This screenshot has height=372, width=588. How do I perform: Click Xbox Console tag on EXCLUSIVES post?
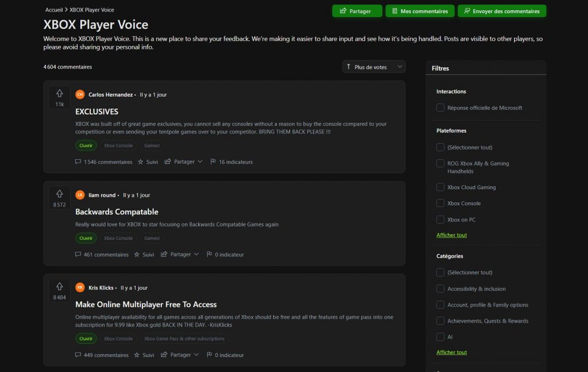tap(118, 145)
